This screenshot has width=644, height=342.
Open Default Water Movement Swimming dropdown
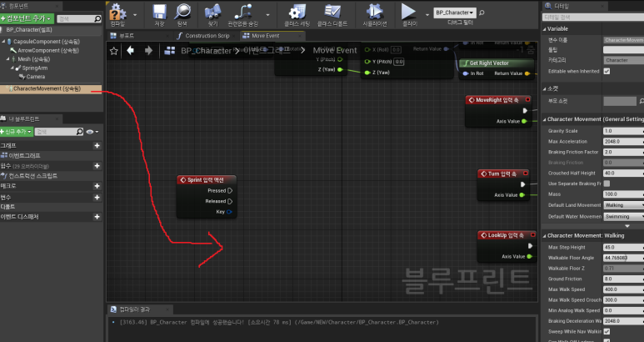(x=624, y=217)
